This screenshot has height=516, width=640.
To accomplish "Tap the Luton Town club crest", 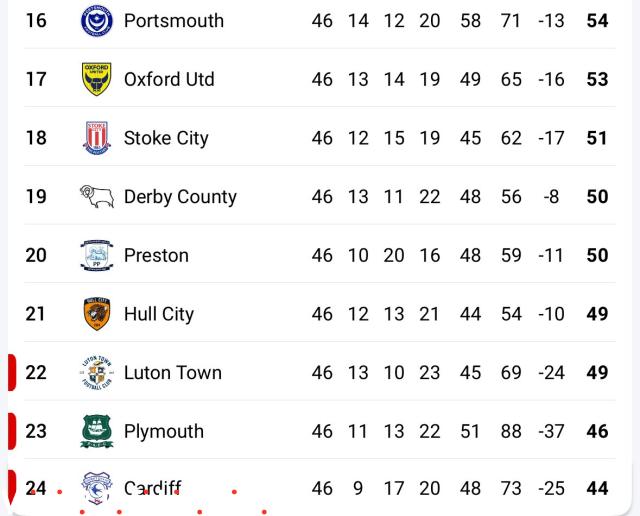I will click(x=97, y=372).
